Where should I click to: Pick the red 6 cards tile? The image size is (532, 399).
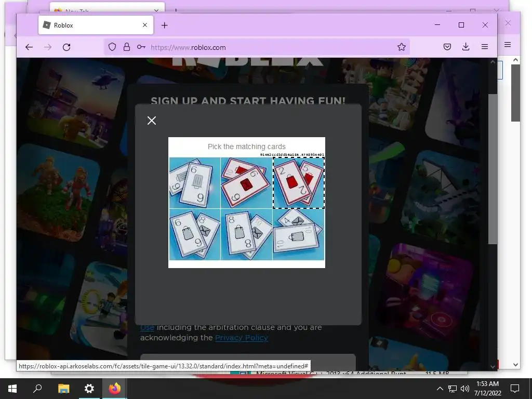click(x=247, y=183)
